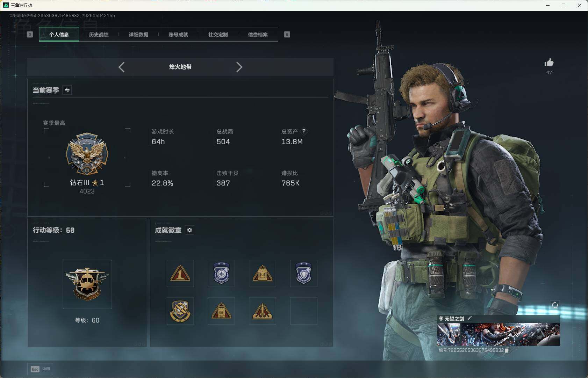Open the 详细数据 tab
Viewport: 588px width, 378px height.
(138, 34)
